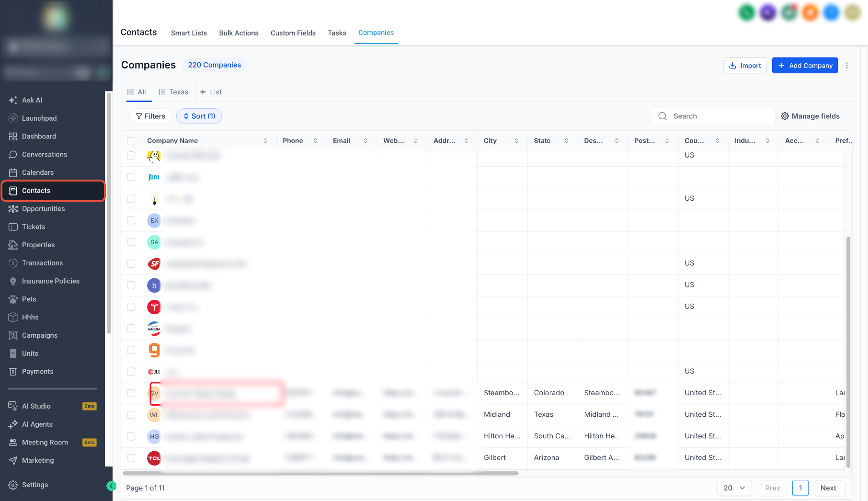
Task: Open Pets paw icon in sidebar
Action: [13, 299]
